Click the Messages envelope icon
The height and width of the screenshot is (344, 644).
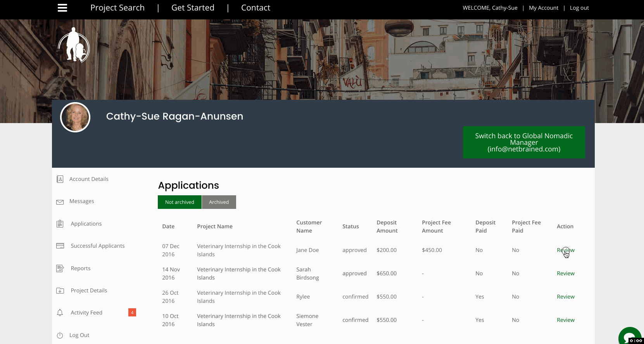(60, 202)
